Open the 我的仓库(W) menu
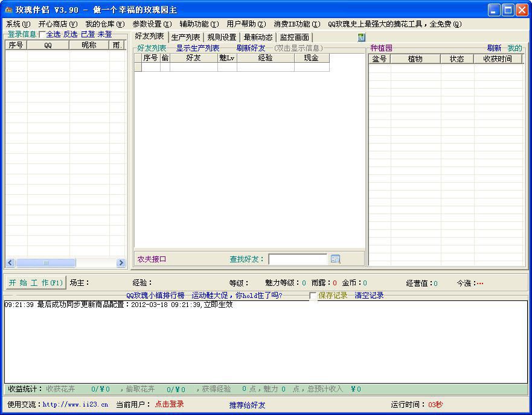The height and width of the screenshot is (415, 532). [105, 24]
